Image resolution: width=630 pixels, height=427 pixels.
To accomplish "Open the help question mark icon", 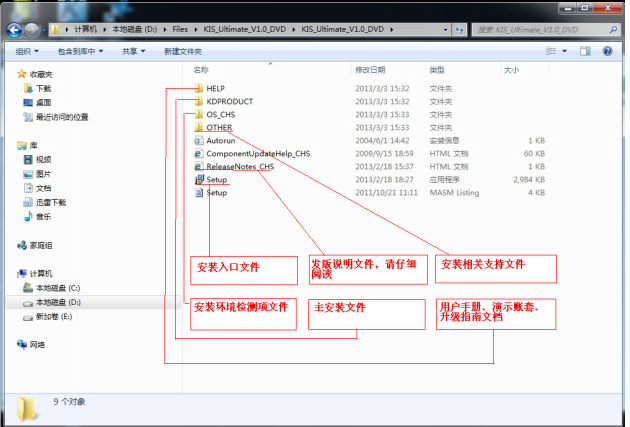I will [608, 51].
